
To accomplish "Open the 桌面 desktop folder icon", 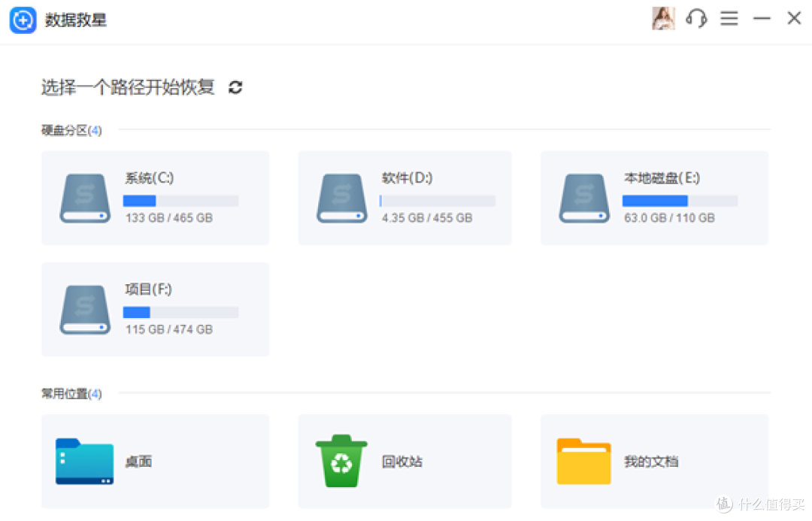I will [x=84, y=462].
